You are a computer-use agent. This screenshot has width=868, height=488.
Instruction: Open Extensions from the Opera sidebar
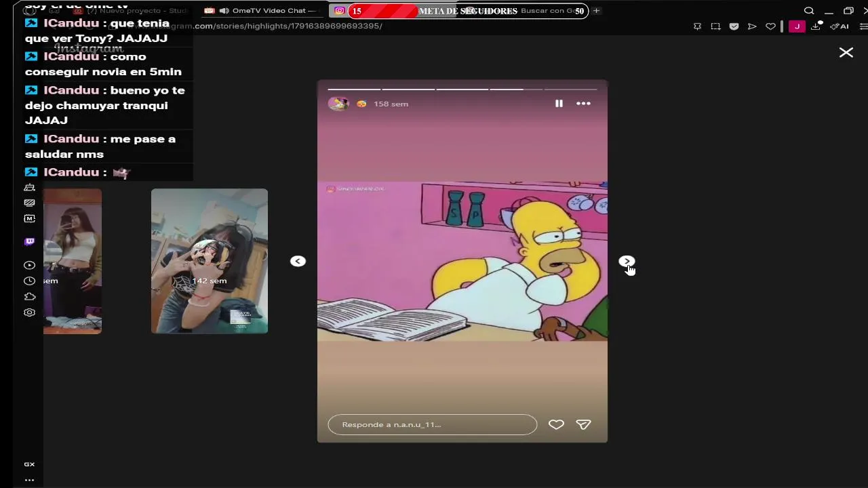click(29, 296)
